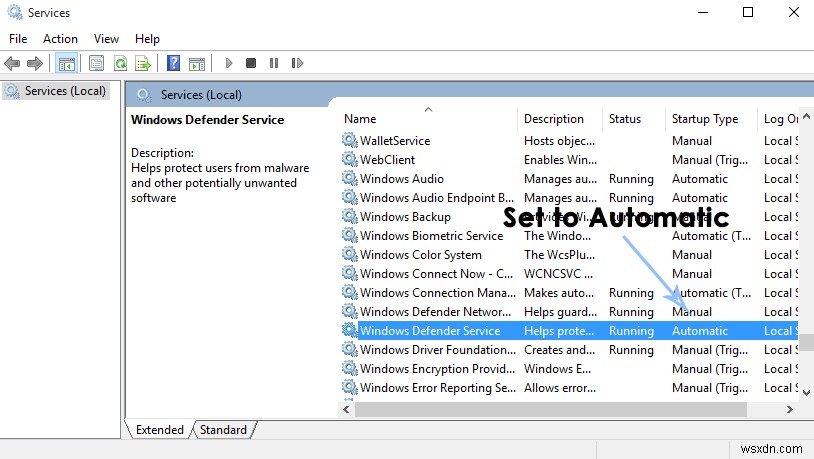
Task: Select Services (Local) in the console tree
Action: 56,91
